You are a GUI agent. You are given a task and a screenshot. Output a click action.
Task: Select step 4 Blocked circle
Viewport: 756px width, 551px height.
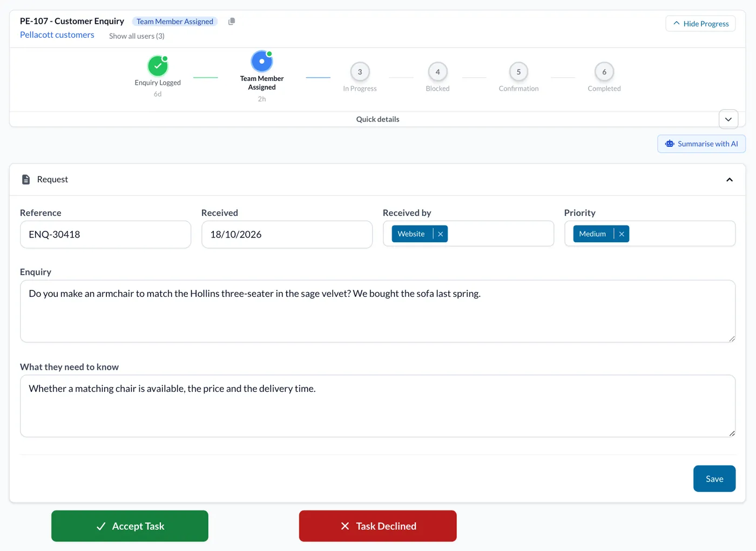coord(437,72)
